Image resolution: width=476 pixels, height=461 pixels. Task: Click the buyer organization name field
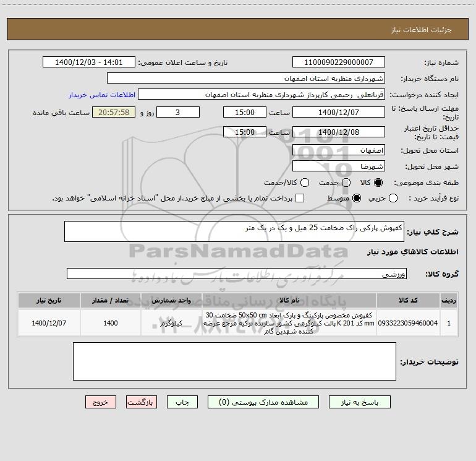click(246, 79)
